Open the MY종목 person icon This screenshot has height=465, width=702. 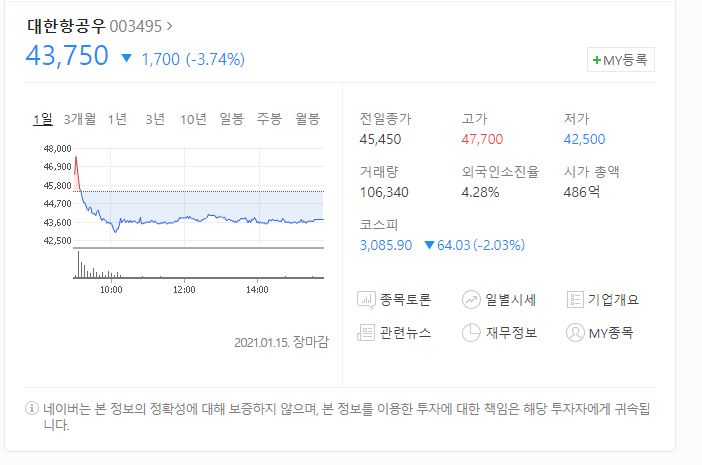tap(575, 333)
